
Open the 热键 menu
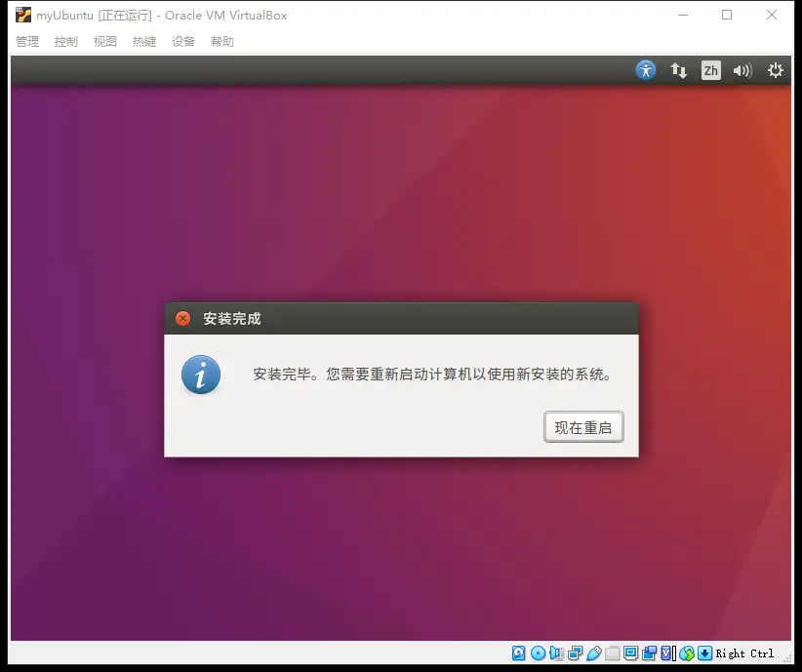point(144,42)
